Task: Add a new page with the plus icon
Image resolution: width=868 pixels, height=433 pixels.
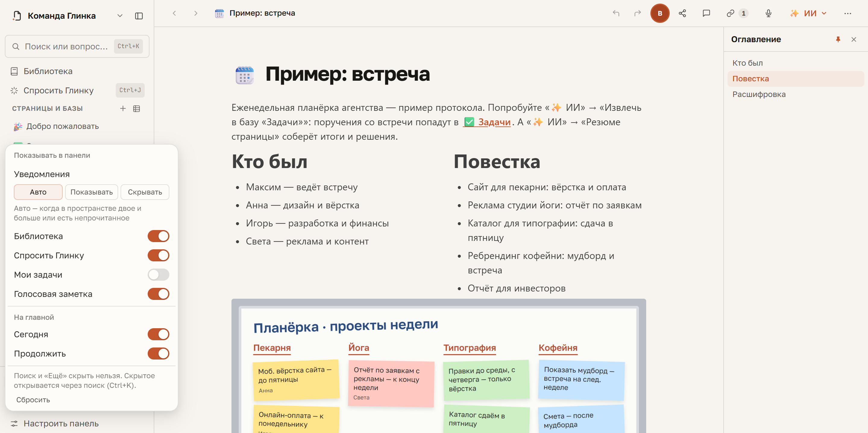Action: pos(123,108)
